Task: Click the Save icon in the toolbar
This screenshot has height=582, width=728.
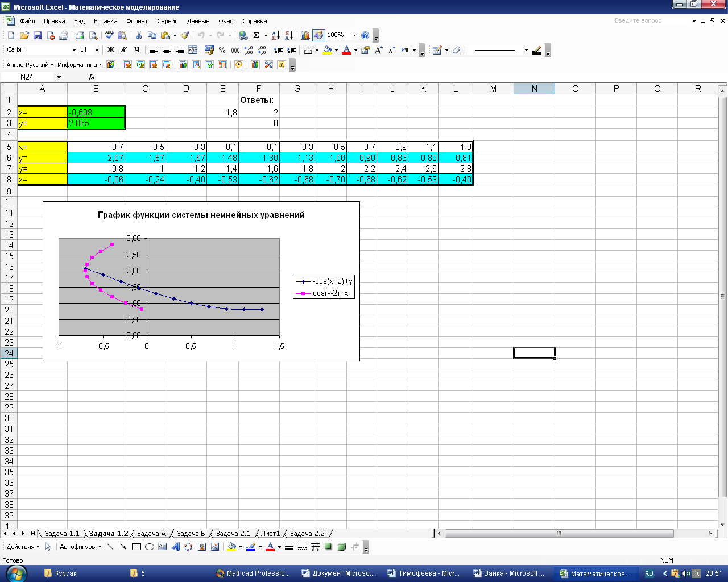Action: [x=38, y=35]
